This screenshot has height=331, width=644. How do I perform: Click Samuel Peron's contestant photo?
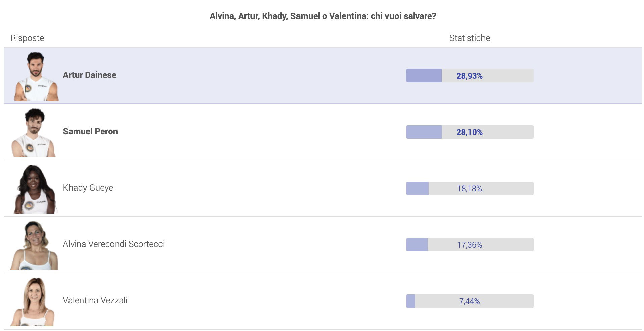coord(34,133)
